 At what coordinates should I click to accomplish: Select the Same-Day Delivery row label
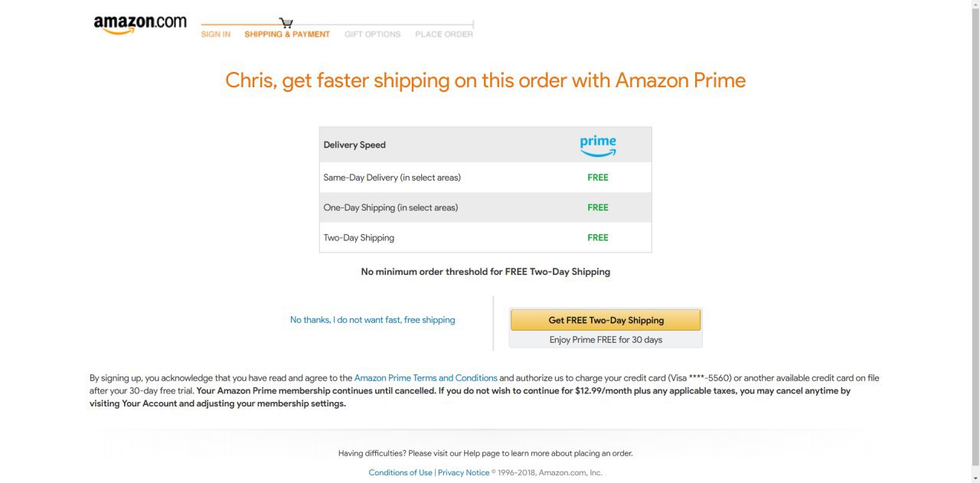click(x=392, y=178)
